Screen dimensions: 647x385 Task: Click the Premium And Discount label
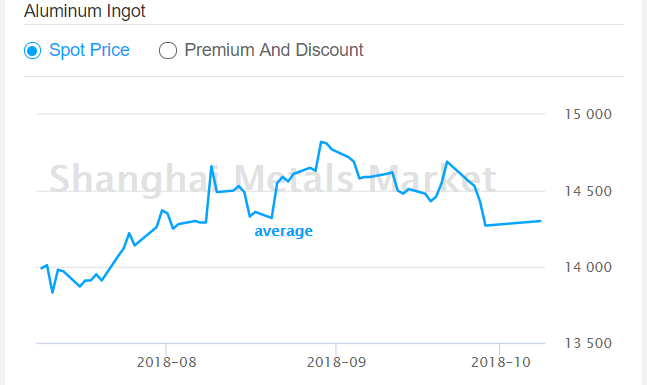[x=274, y=50]
